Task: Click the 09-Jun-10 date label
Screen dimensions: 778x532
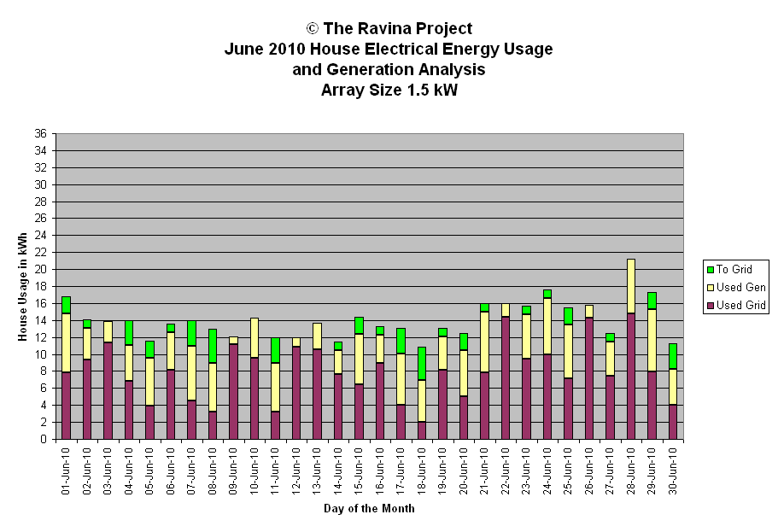Action: click(233, 471)
